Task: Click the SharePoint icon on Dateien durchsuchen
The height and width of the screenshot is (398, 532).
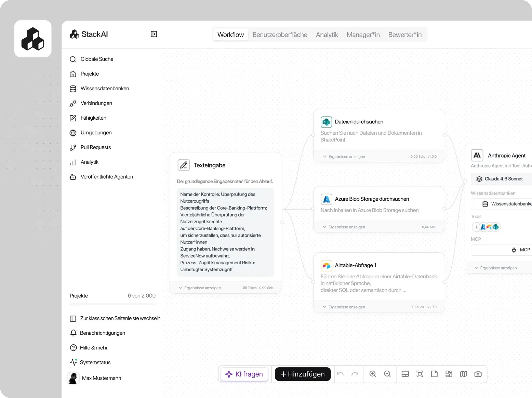Action: coord(327,122)
